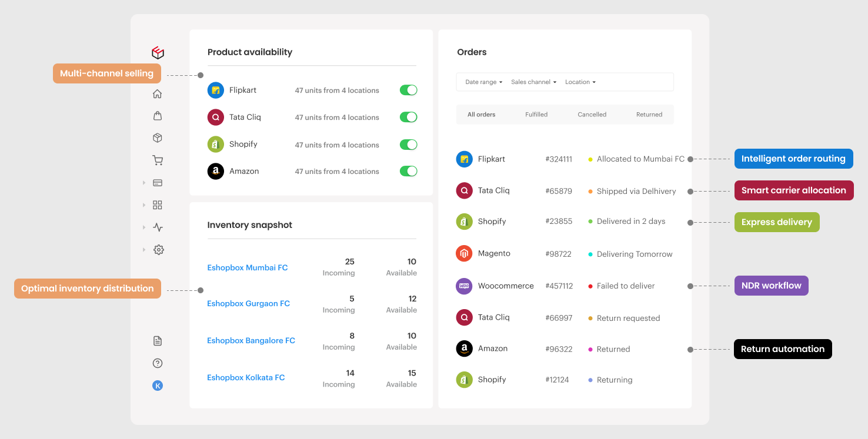Toggle Tata Cliq availability switch
Screen dimensions: 868x439
pos(408,117)
